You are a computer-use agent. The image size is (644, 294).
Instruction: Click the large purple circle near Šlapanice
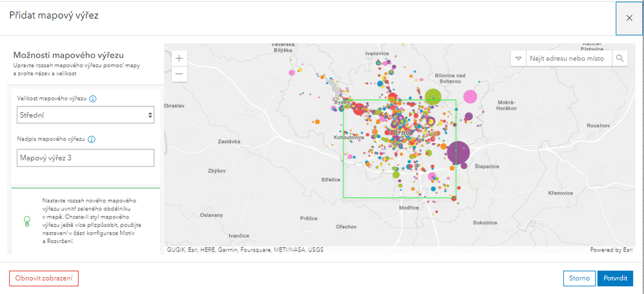458,152
